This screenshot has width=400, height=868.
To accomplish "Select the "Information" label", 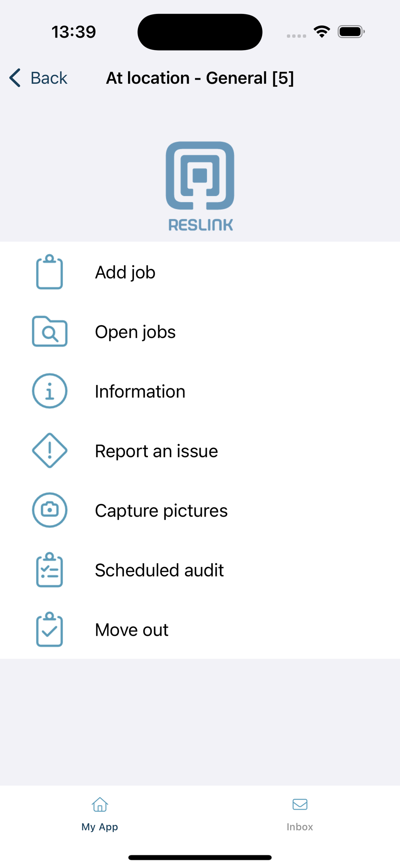I will click(140, 391).
